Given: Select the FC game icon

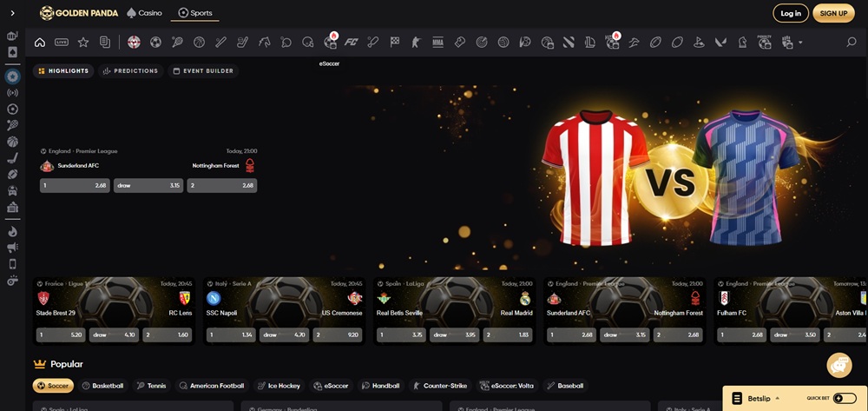Looking at the screenshot, I should (351, 42).
